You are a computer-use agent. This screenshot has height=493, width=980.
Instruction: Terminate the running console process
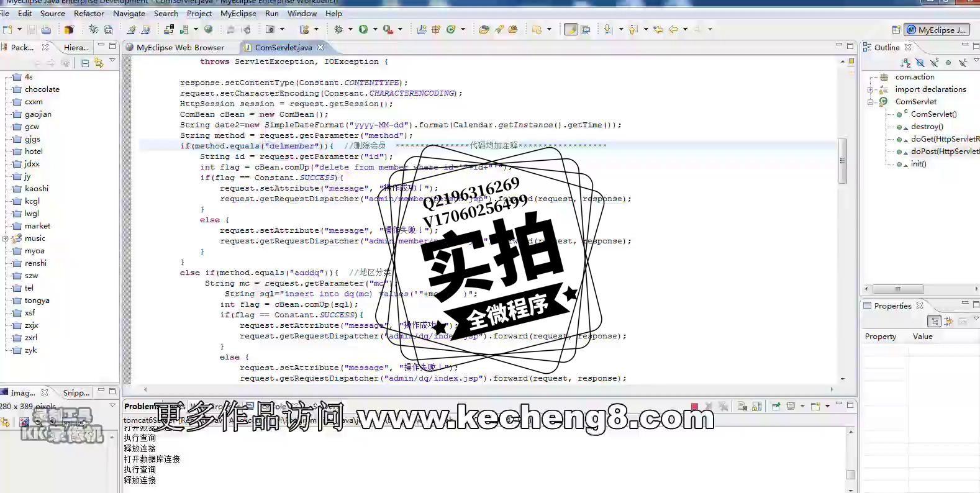[694, 406]
